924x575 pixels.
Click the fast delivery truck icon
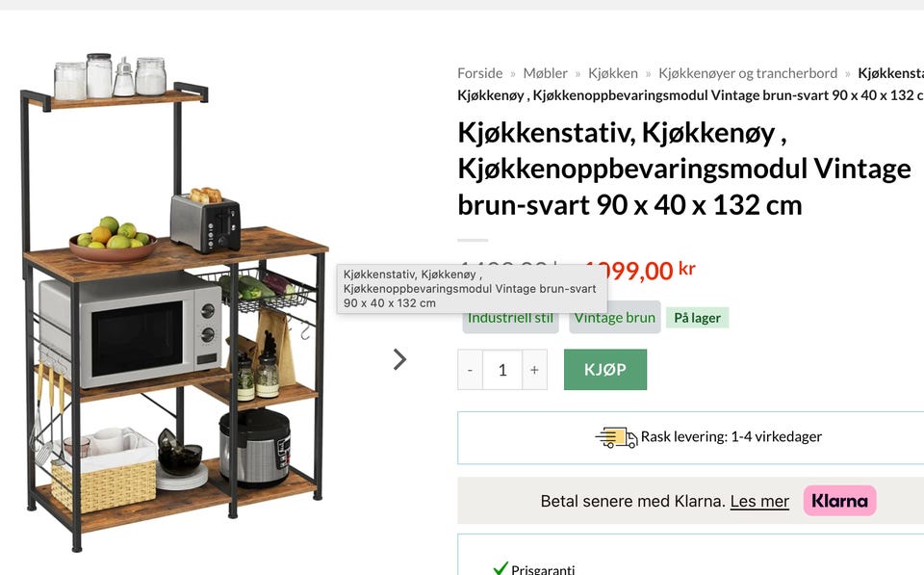(616, 437)
